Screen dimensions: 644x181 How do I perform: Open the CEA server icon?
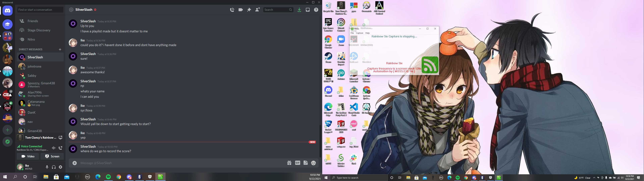click(8, 95)
